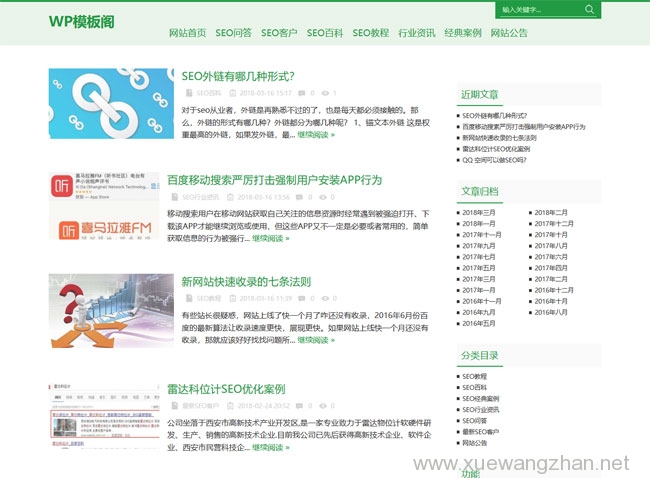The image size is (650, 478).
Task: Click comment icon under SEO外链有哪几种形式 post
Action: (299, 93)
